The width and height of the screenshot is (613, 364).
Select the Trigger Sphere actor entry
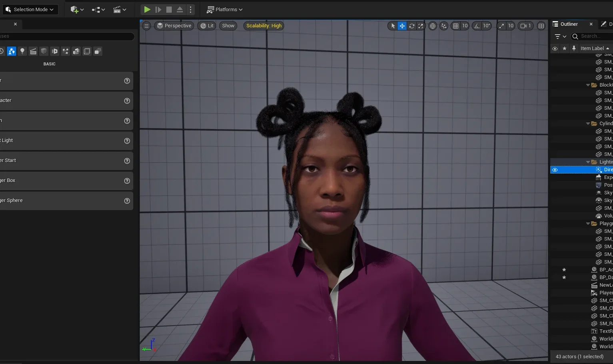[x=66, y=201]
